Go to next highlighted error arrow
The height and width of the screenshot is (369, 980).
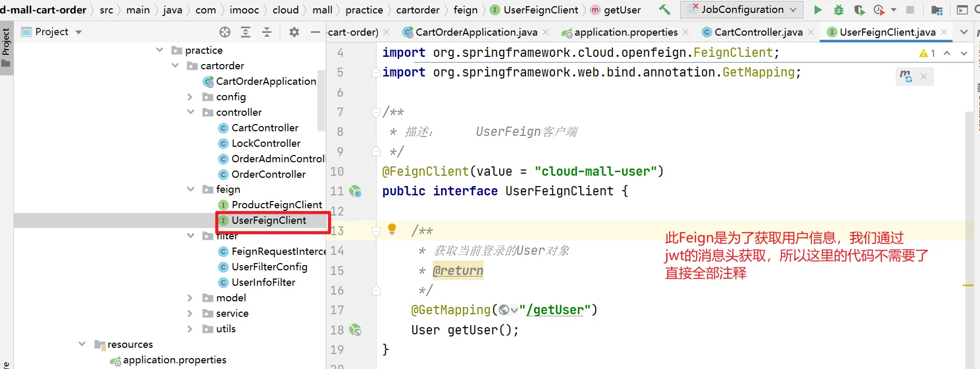[964, 53]
